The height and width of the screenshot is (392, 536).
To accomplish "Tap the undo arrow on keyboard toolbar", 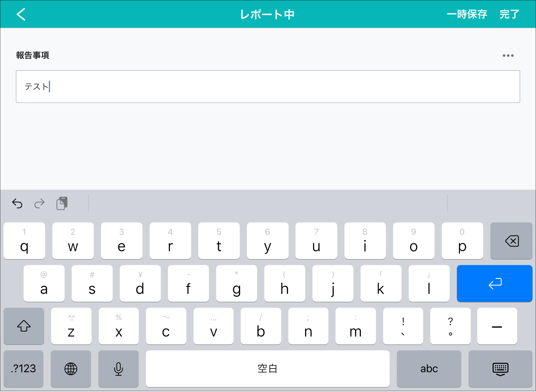I will [x=17, y=203].
